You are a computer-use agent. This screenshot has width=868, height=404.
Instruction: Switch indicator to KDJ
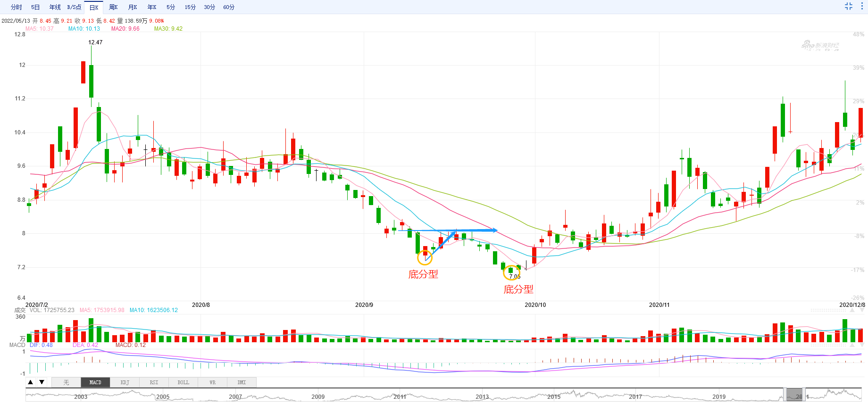point(125,382)
